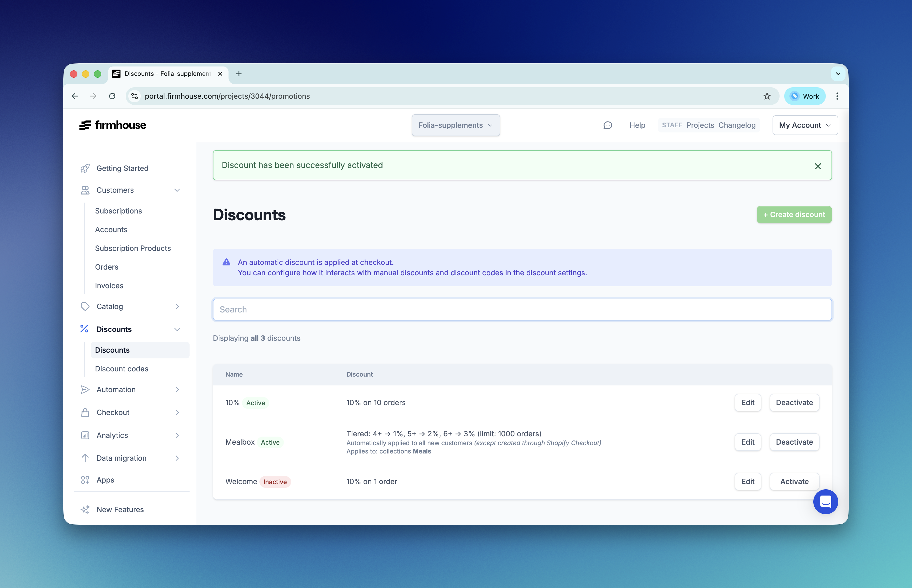Click into the discounts Search field
This screenshot has height=588, width=912.
tap(522, 310)
